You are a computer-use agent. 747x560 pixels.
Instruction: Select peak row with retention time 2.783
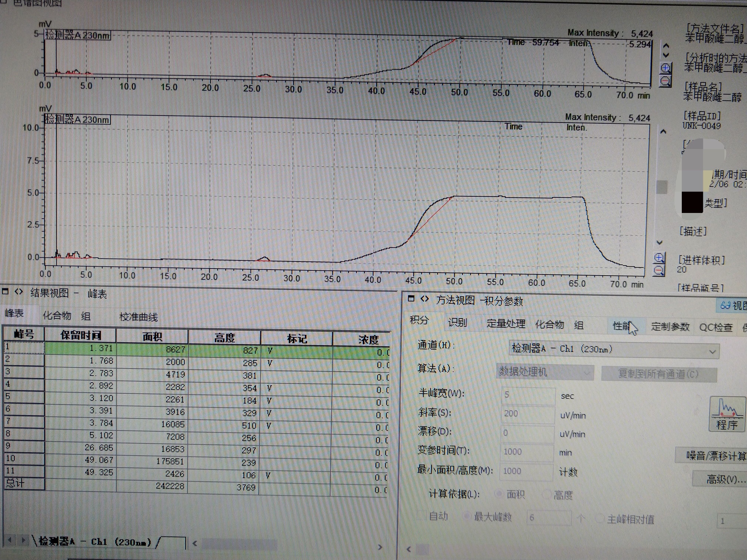pyautogui.click(x=197, y=374)
